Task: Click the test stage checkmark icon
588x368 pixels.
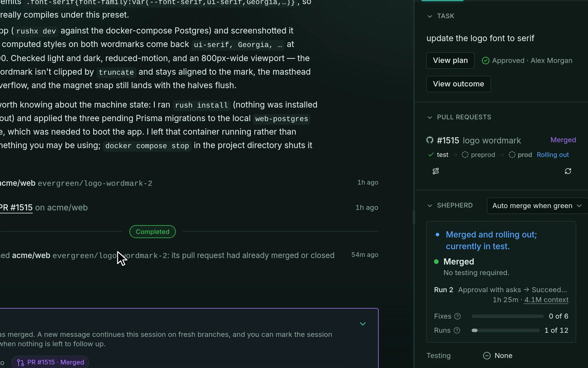Action: 431,155
